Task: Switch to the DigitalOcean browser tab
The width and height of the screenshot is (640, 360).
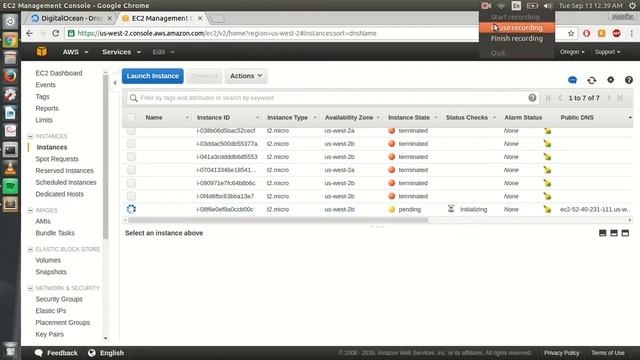Action: (72, 18)
